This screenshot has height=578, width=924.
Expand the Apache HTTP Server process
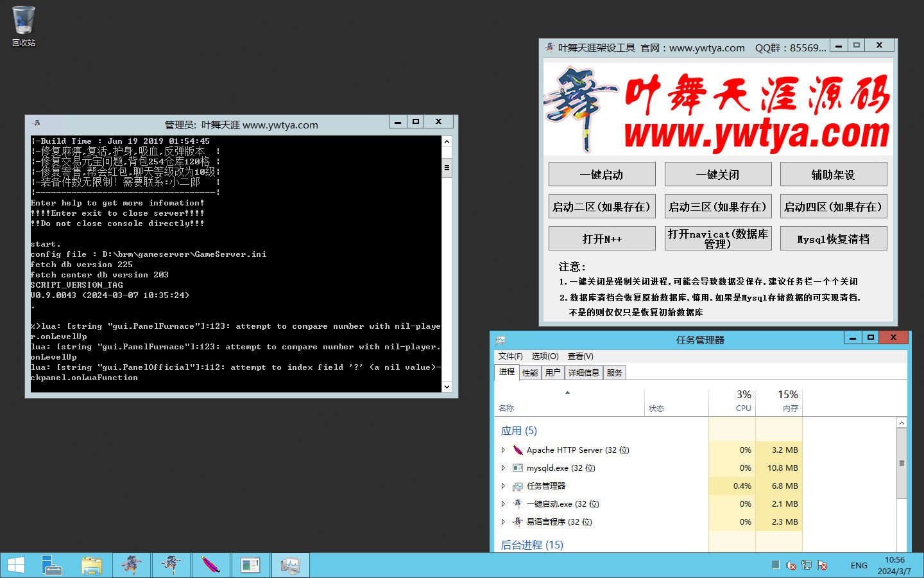coord(503,450)
